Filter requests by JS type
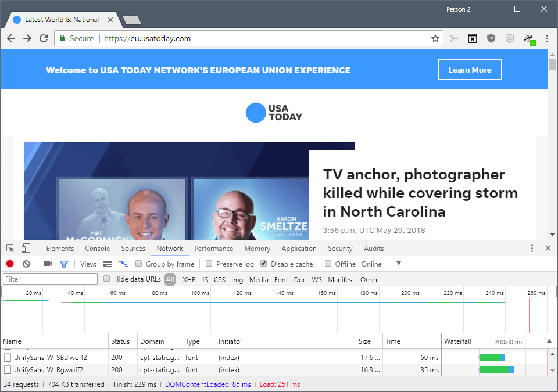The width and height of the screenshot is (558, 392). click(x=205, y=279)
